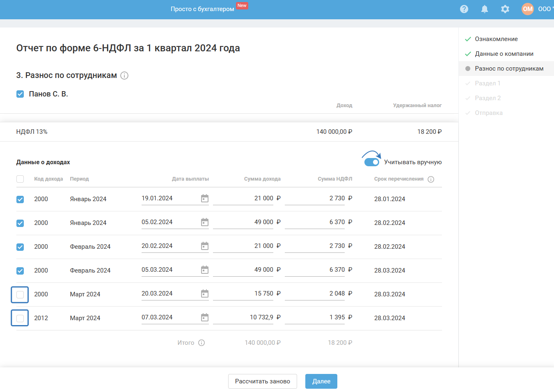Open the help question mark icon

464,9
